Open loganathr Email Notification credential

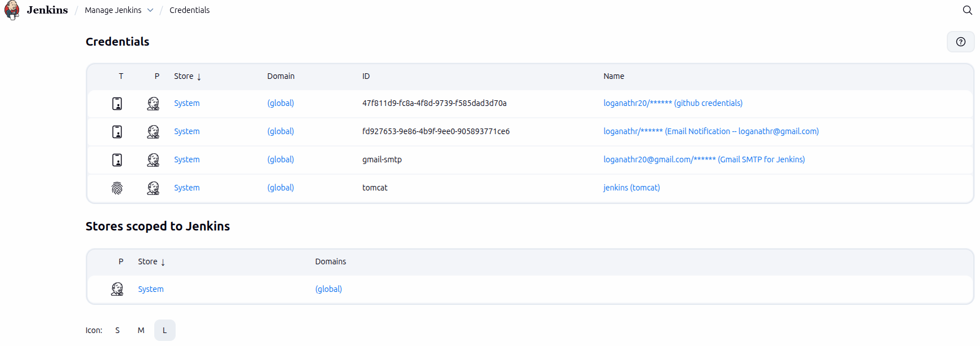point(711,131)
